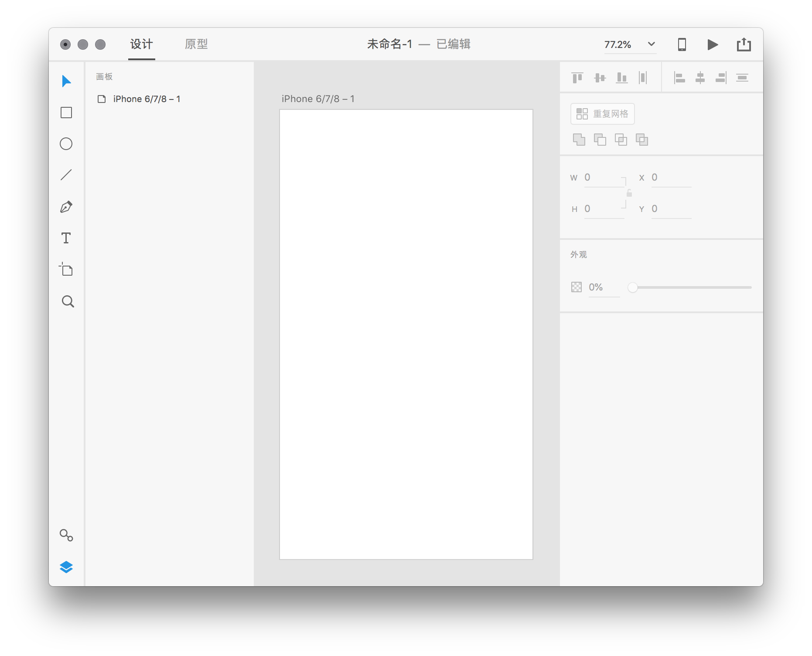
Task: Click the device preview phone icon
Action: coord(682,44)
